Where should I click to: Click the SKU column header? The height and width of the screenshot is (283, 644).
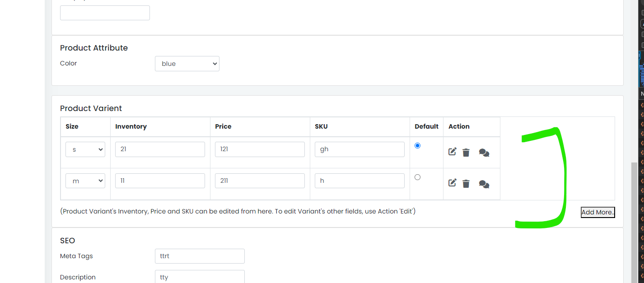point(321,126)
